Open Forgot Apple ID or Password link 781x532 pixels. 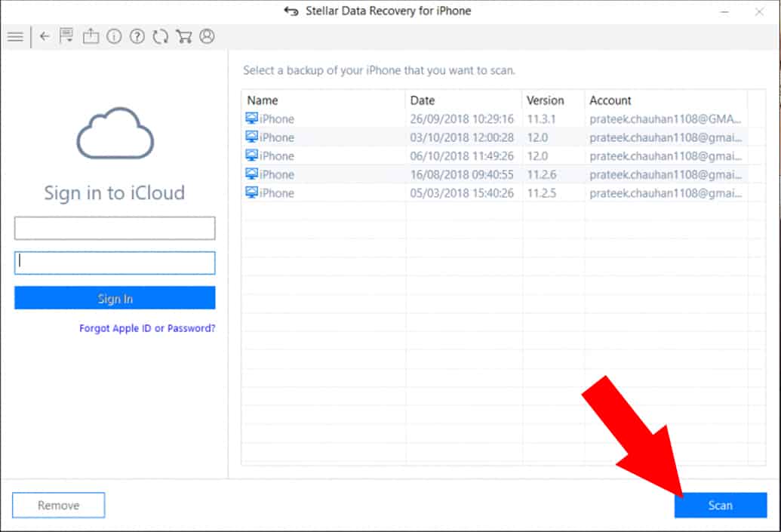(x=147, y=328)
